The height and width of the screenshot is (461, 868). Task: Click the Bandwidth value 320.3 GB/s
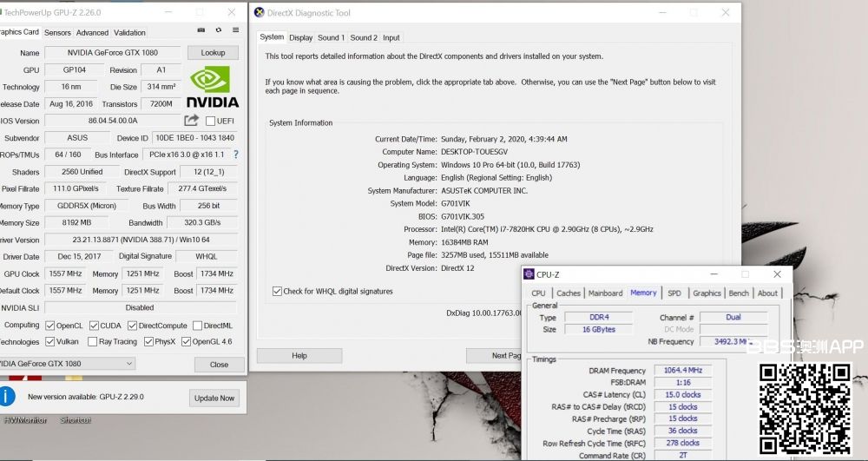click(202, 222)
